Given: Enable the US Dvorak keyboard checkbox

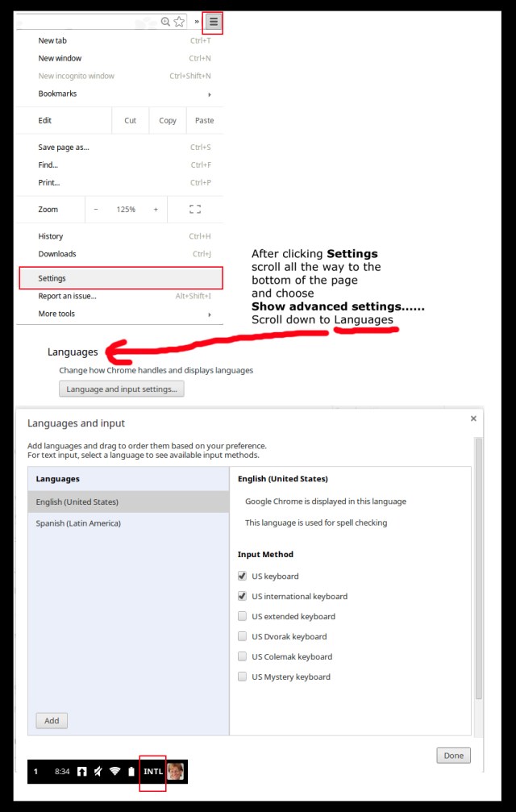Looking at the screenshot, I should (243, 637).
